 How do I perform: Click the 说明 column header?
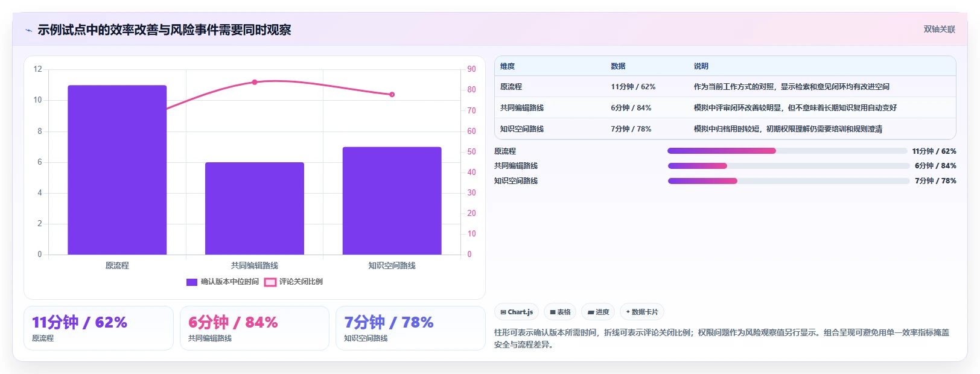tap(701, 66)
